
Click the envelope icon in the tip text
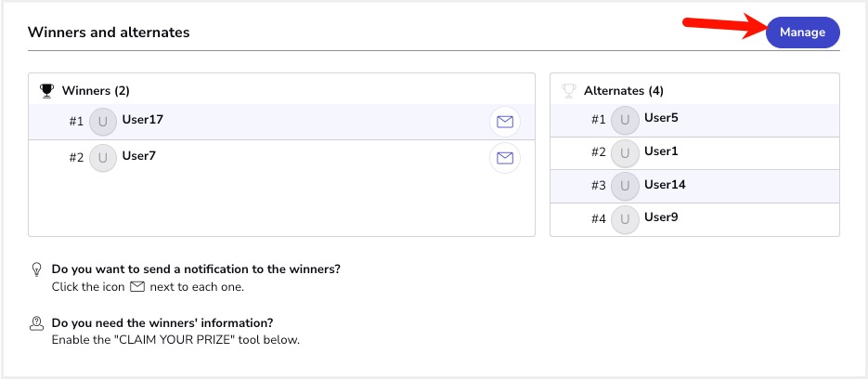(137, 287)
